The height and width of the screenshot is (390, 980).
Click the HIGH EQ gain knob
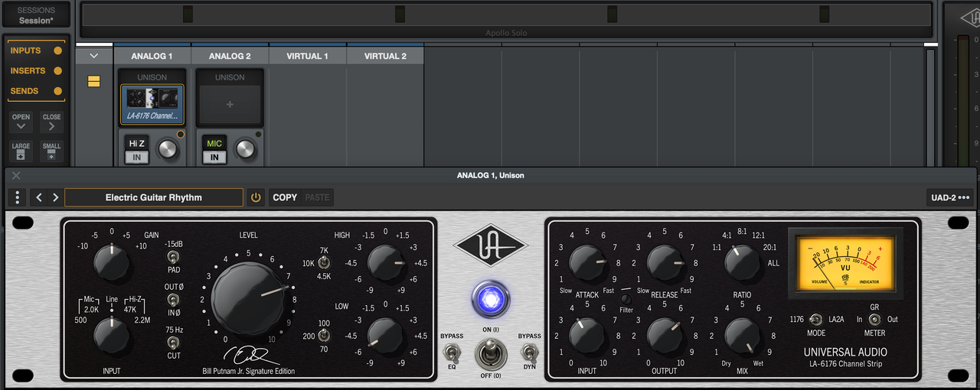386,263
